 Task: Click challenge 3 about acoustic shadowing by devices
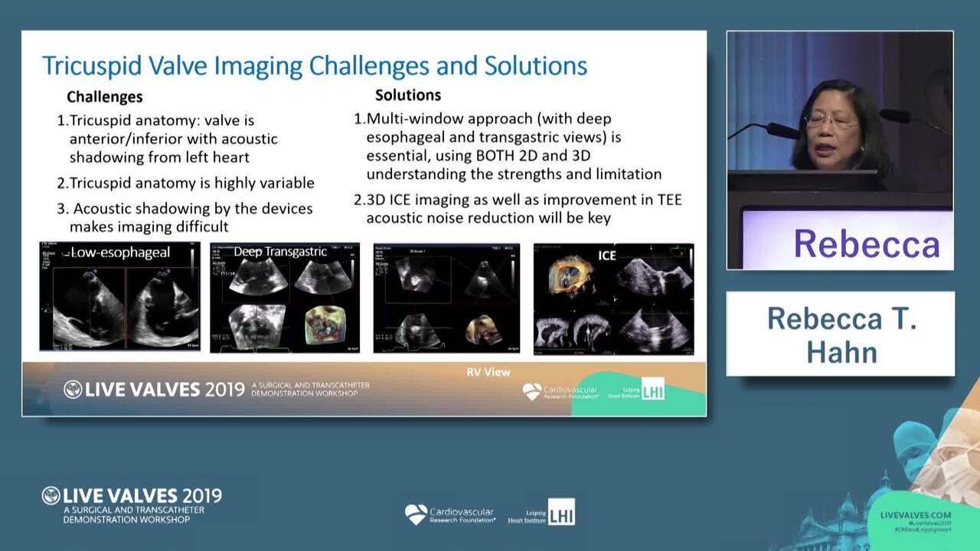coord(185,217)
